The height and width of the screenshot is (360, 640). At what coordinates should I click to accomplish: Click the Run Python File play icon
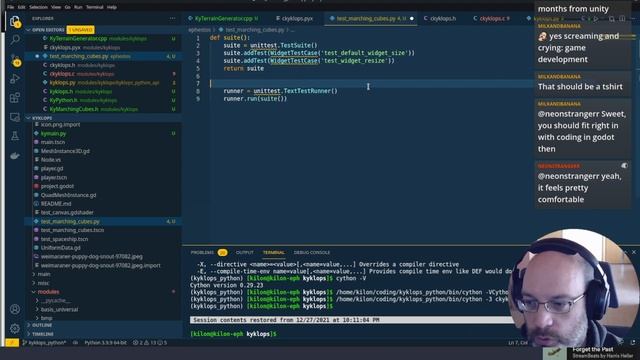click(x=596, y=19)
